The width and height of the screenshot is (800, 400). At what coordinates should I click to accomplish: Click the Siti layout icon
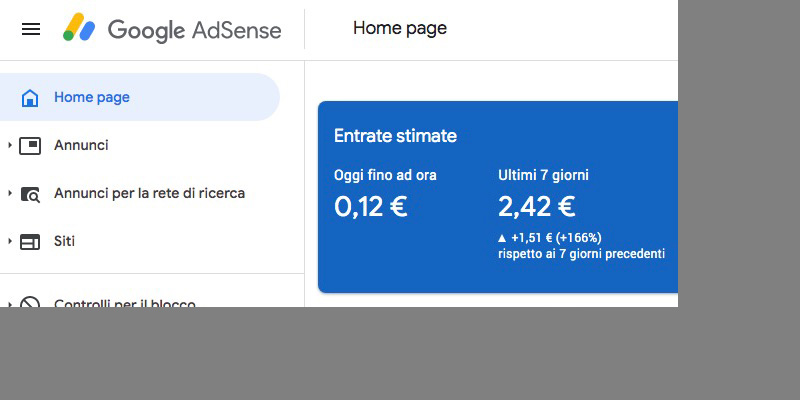(x=30, y=242)
